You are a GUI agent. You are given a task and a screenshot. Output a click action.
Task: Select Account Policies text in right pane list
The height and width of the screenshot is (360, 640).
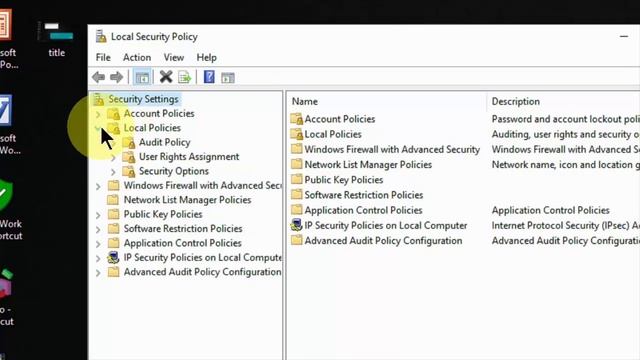340,119
